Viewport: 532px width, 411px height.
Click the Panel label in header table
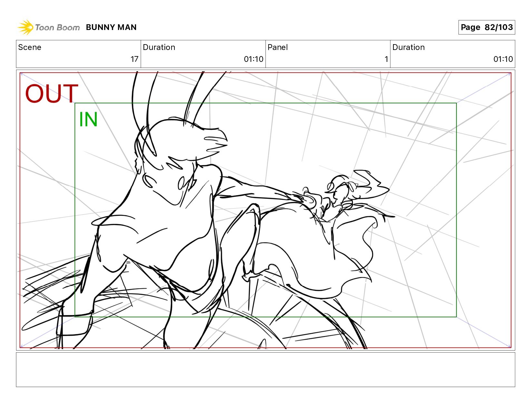(278, 47)
